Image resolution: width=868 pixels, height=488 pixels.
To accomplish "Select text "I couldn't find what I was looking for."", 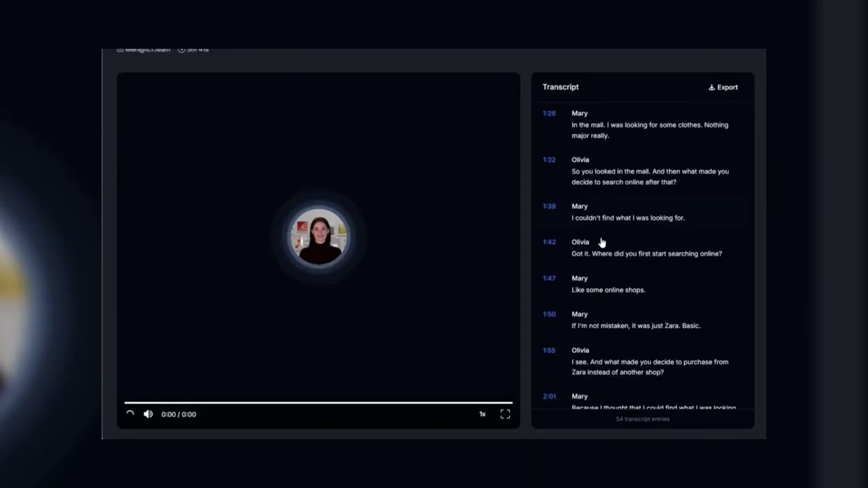I will pos(628,218).
